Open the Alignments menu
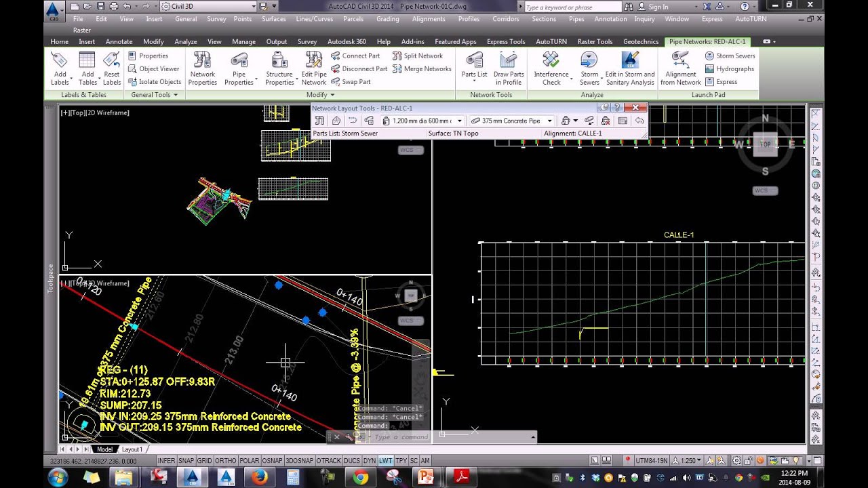The image size is (868, 488). click(429, 19)
